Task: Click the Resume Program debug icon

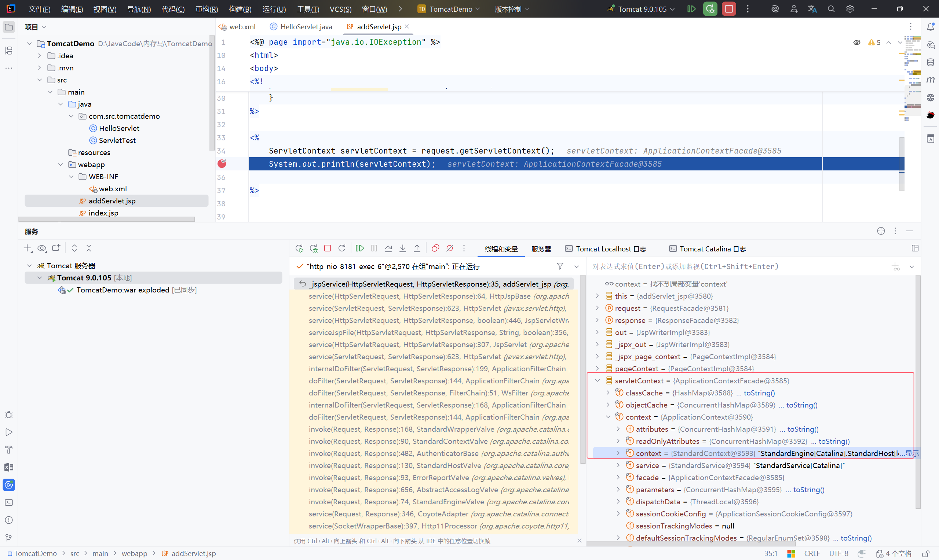Action: tap(359, 248)
